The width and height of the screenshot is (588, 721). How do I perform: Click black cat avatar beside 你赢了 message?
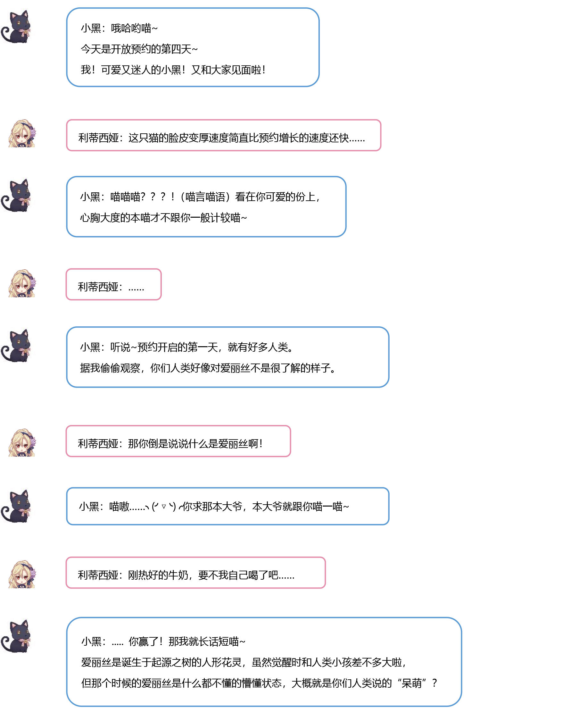pyautogui.click(x=16, y=636)
